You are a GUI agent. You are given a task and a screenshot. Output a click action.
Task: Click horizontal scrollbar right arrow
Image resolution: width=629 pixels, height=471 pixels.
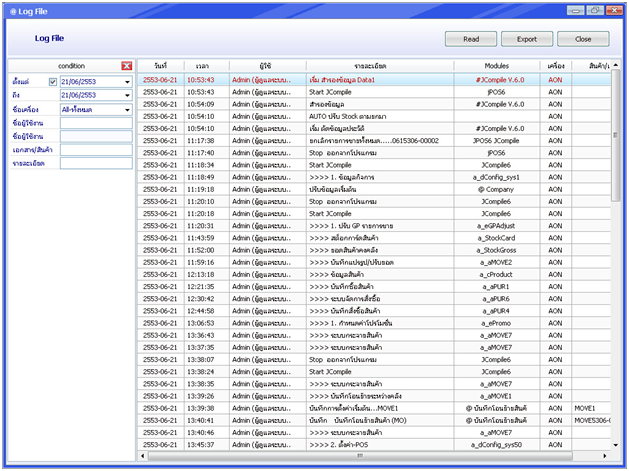(605, 456)
